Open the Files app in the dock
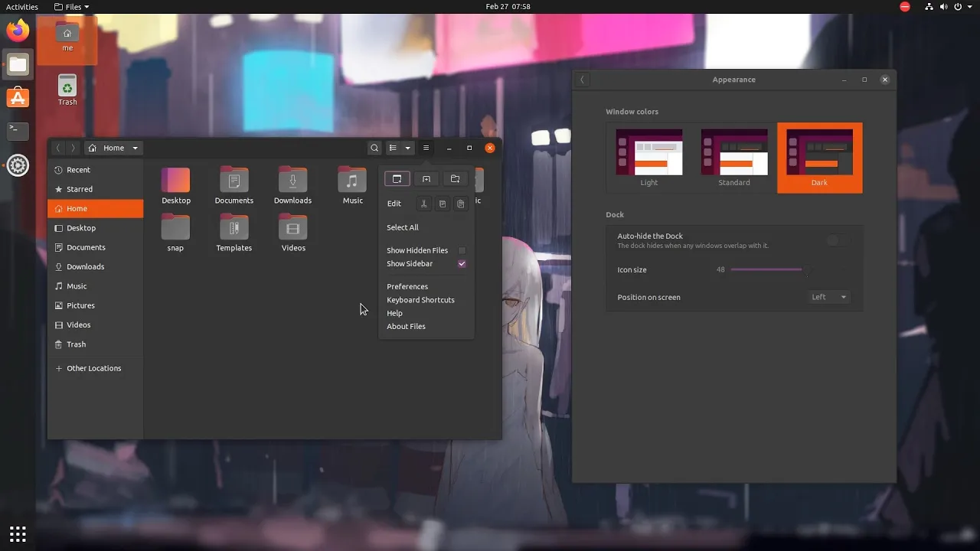 coord(18,65)
